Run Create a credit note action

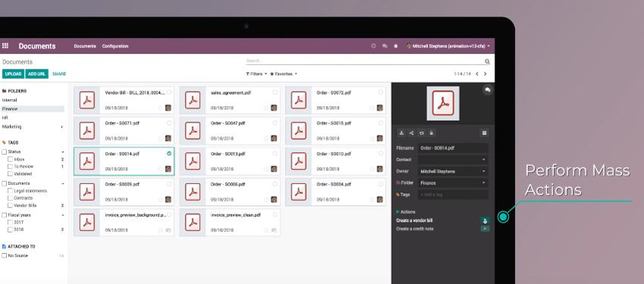click(x=485, y=229)
